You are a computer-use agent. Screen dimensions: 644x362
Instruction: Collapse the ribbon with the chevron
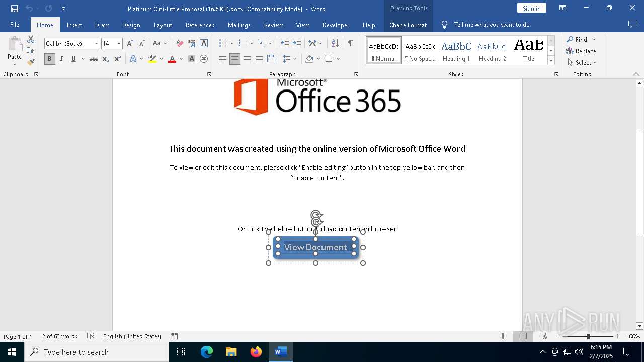pyautogui.click(x=636, y=74)
